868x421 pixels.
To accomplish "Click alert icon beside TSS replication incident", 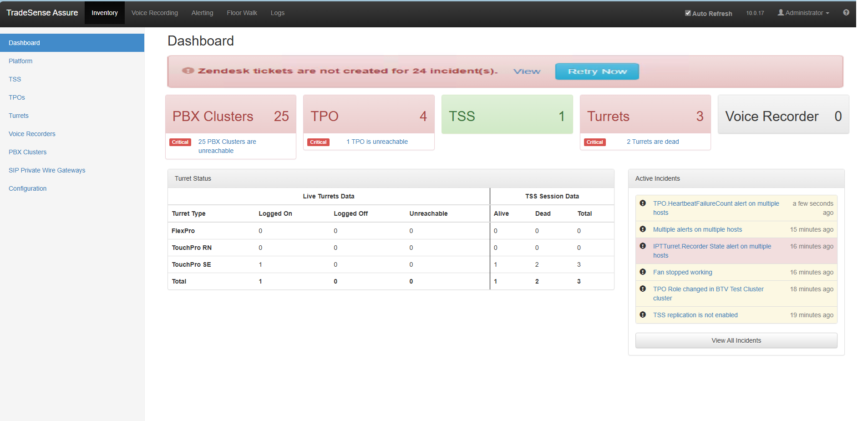I will tap(643, 314).
